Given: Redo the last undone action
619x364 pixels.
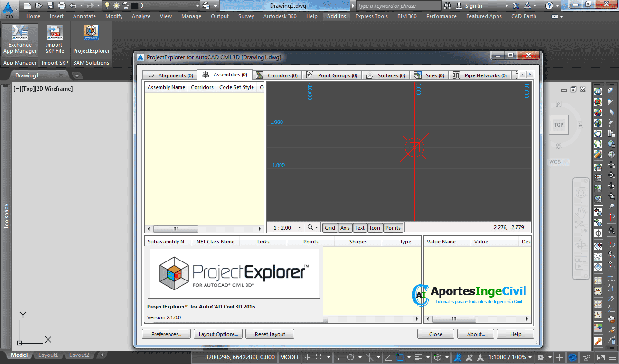Looking at the screenshot, I should (x=90, y=6).
